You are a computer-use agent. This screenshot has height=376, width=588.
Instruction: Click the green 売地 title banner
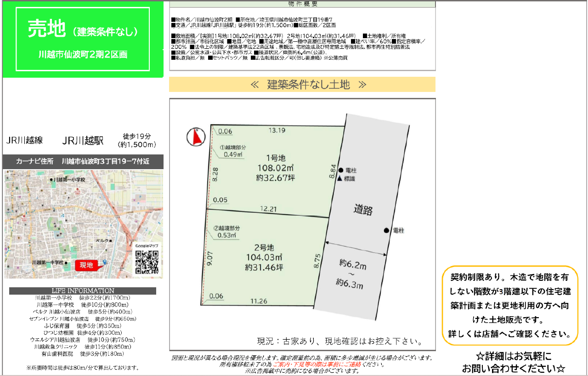tap(83, 39)
